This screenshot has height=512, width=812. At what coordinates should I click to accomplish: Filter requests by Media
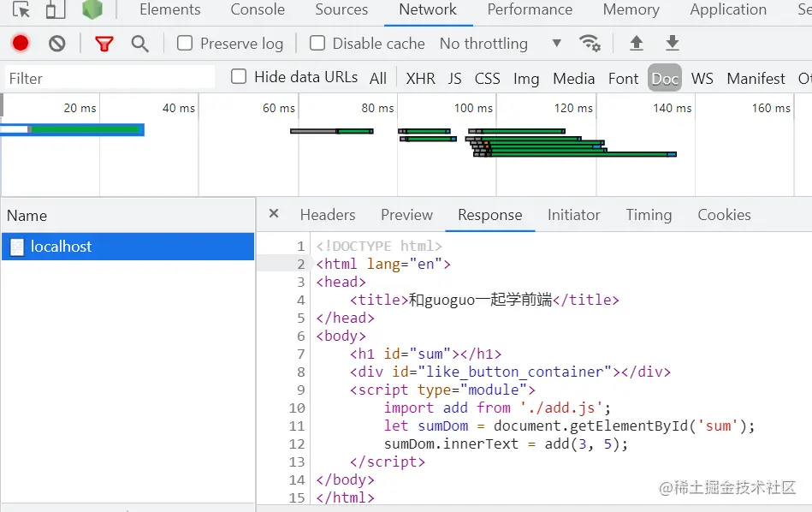[x=574, y=78]
